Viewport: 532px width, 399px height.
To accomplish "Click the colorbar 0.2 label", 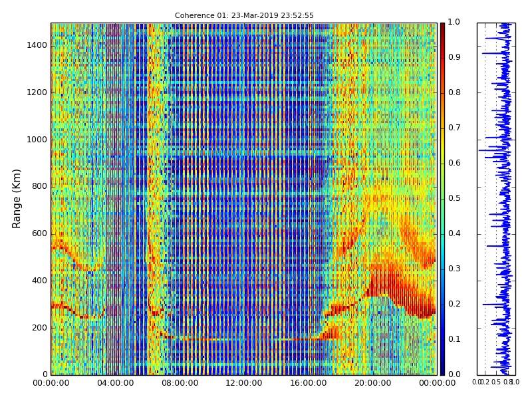I will point(454,304).
